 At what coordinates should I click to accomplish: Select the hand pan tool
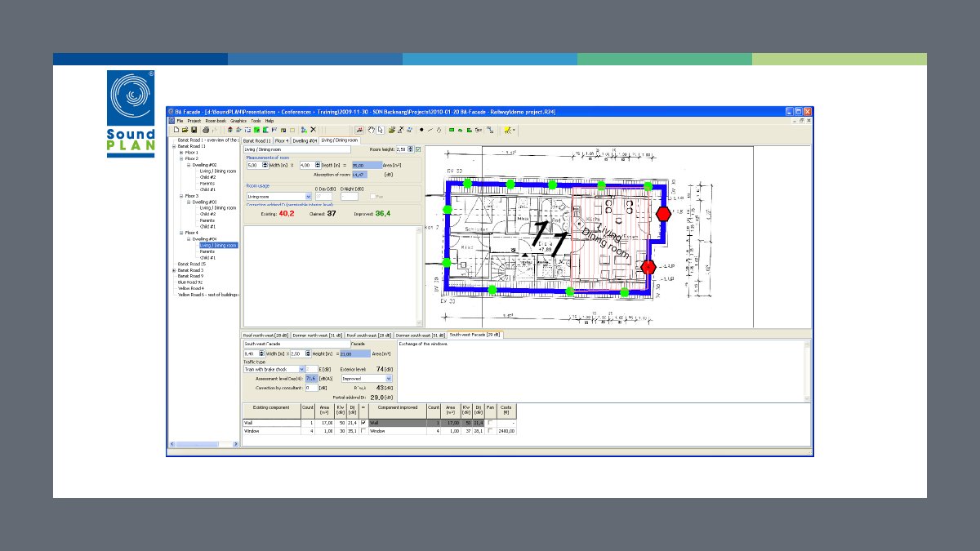coord(371,129)
